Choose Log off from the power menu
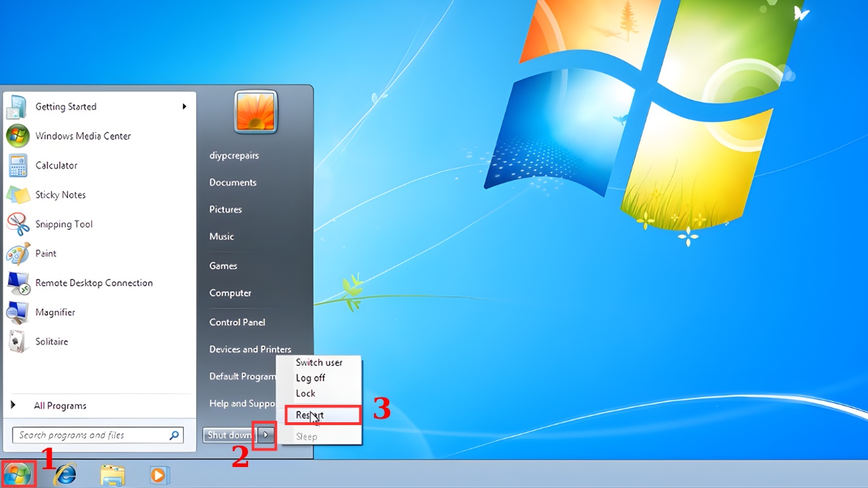The image size is (868, 488). click(x=311, y=377)
